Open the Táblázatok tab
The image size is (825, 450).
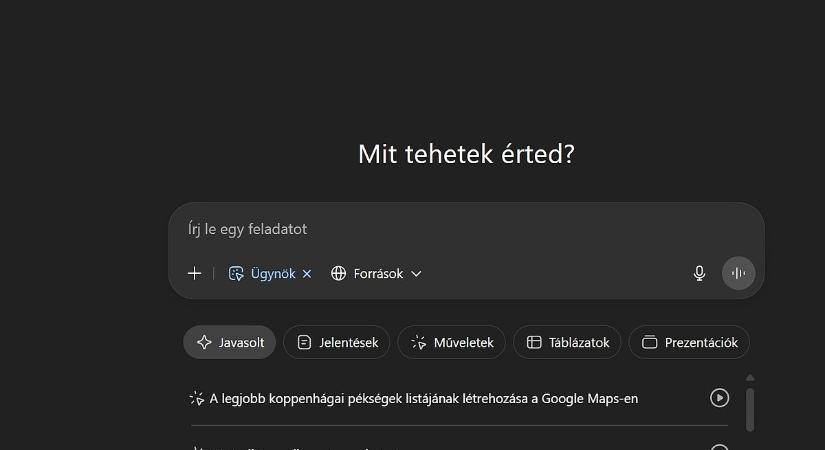[x=567, y=342]
